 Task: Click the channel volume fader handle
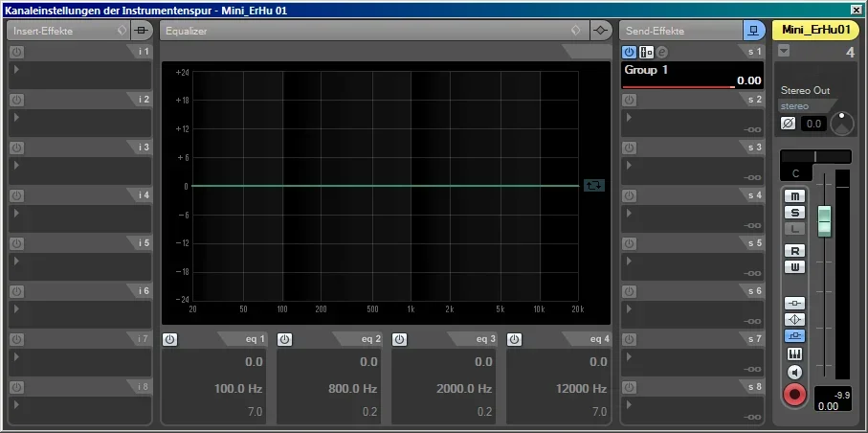point(825,221)
